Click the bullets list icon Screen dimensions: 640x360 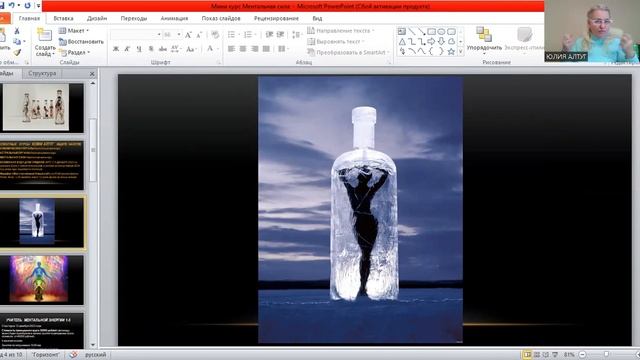pyautogui.click(x=232, y=35)
